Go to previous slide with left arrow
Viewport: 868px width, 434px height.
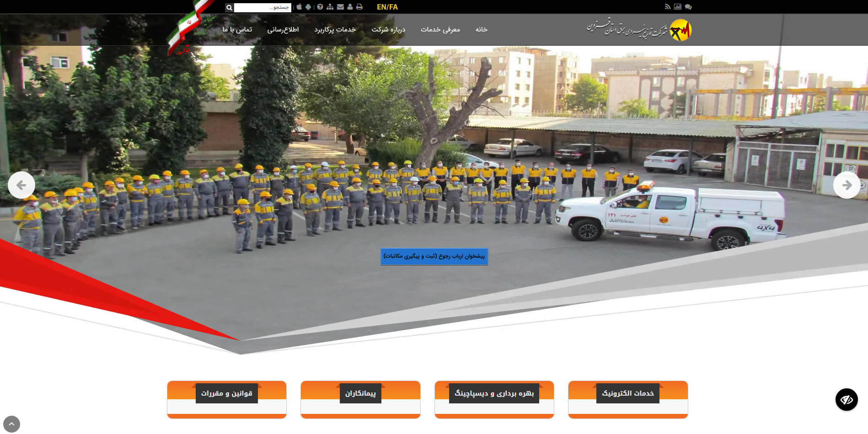(21, 185)
